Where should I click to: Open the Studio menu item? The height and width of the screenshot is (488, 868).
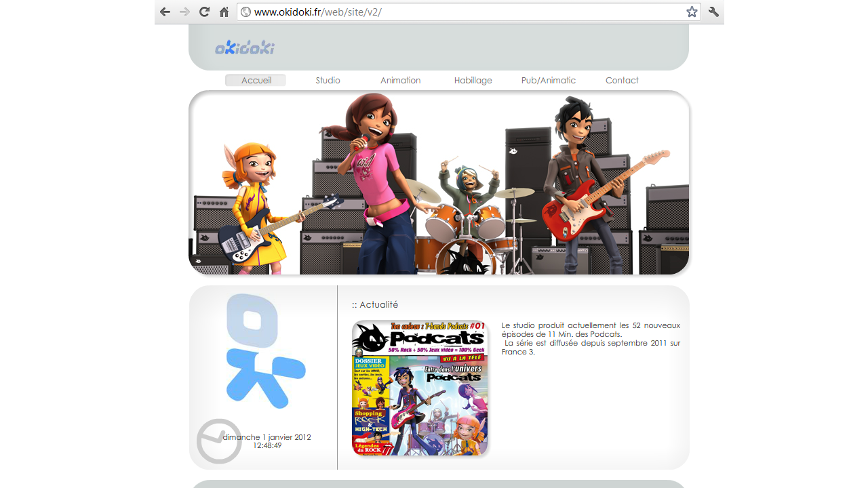(328, 80)
